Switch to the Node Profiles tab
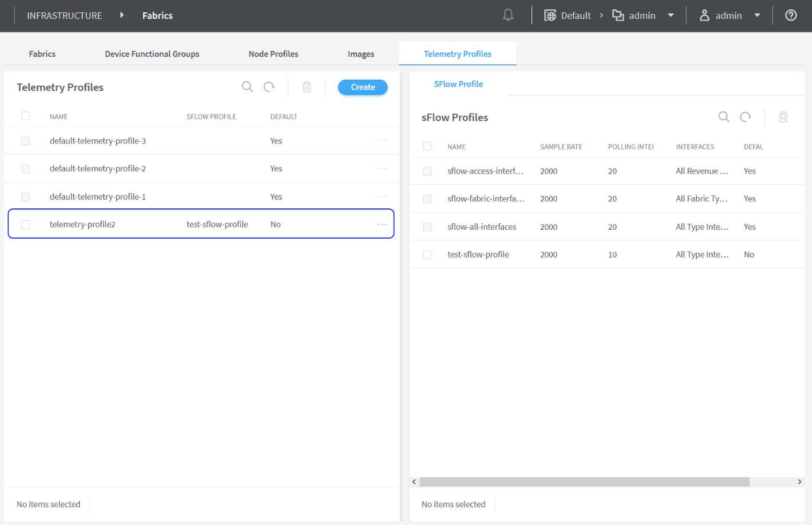 tap(273, 54)
